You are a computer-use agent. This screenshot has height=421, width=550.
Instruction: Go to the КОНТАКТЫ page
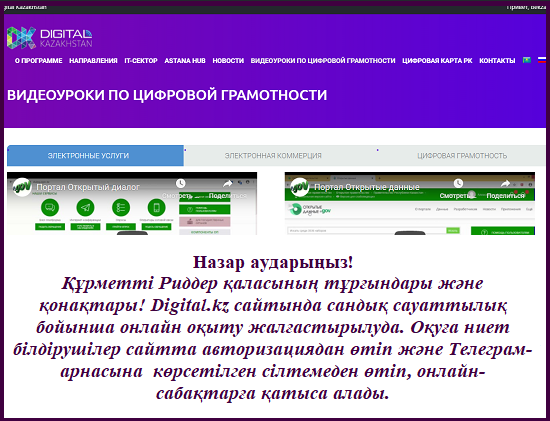(497, 61)
